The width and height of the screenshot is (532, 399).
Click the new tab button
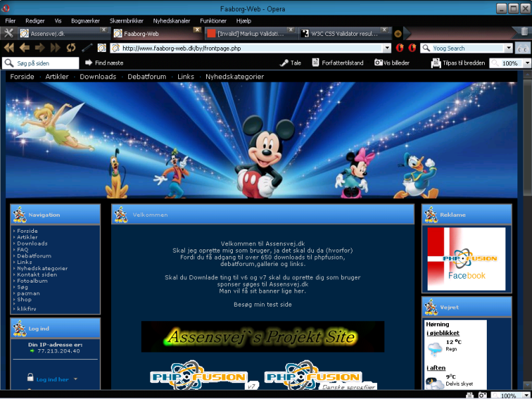pos(398,33)
